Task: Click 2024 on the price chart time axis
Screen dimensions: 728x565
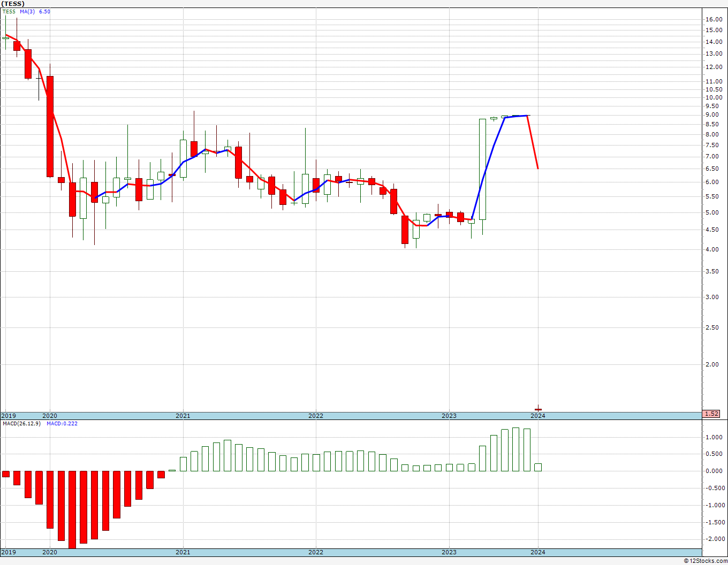Action: [x=538, y=416]
